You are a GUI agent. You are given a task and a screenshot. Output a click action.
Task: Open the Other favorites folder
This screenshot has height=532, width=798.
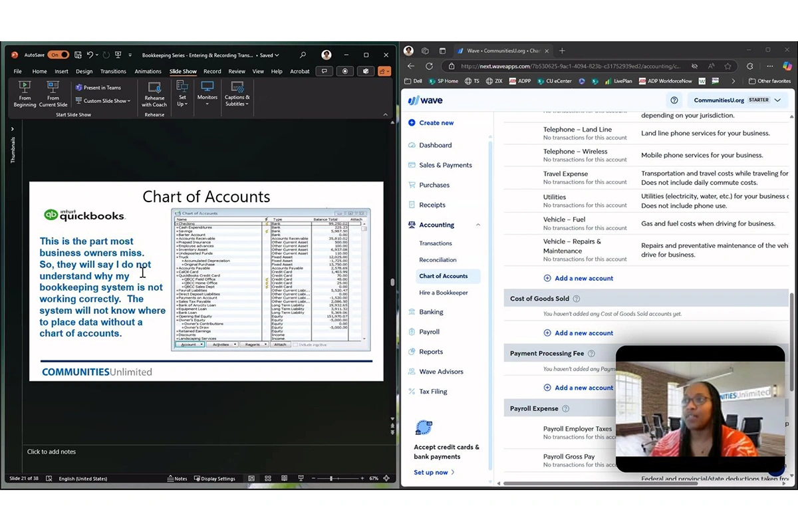[x=769, y=81]
